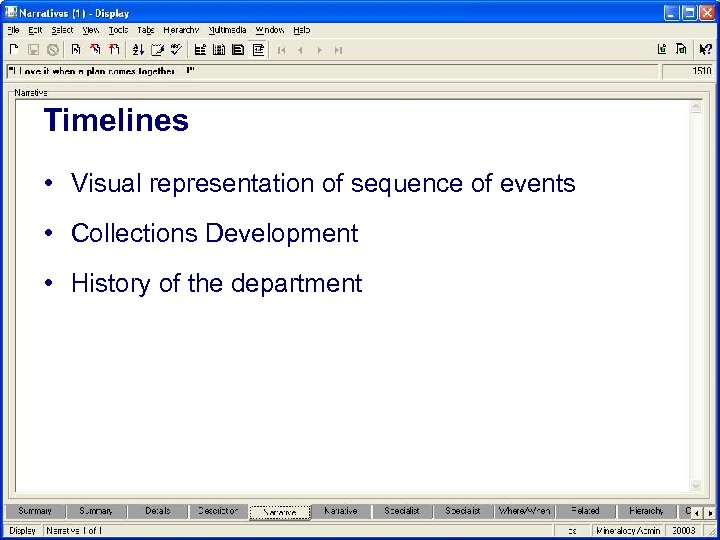Open the Multimedia menu
This screenshot has height=540, width=720.
pos(227,30)
